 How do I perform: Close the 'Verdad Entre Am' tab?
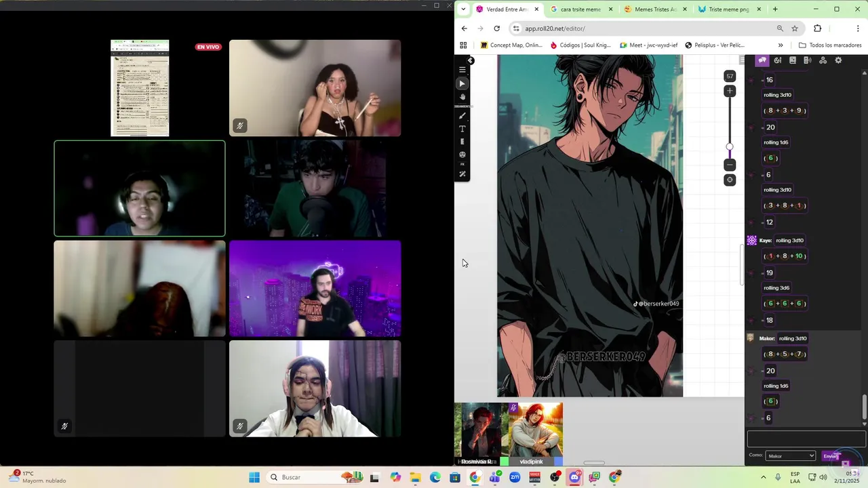coord(536,9)
